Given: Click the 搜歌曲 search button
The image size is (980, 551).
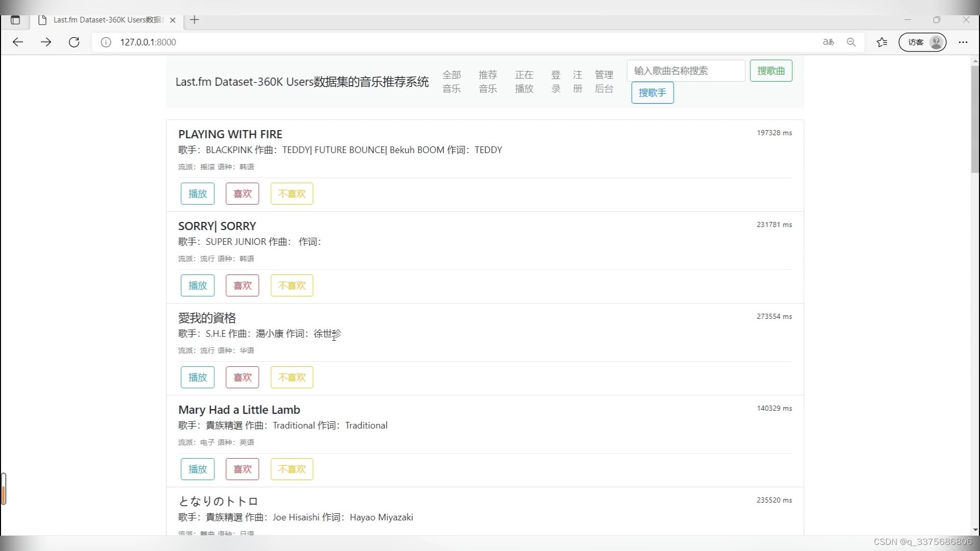Looking at the screenshot, I should click(x=771, y=71).
